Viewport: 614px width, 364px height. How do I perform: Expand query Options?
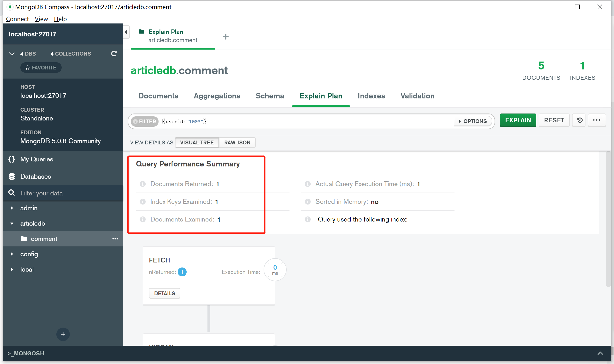(x=472, y=121)
